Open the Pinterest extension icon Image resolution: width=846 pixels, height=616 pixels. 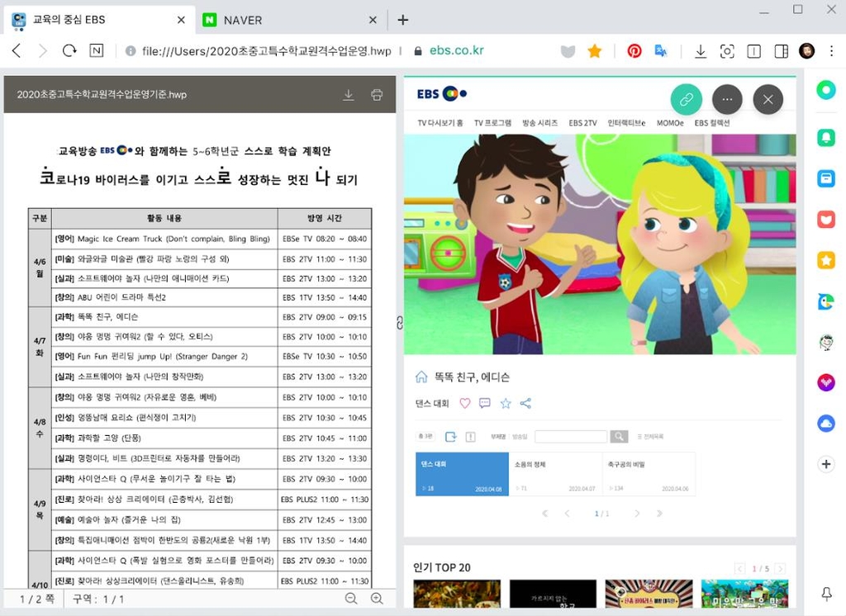(634, 51)
